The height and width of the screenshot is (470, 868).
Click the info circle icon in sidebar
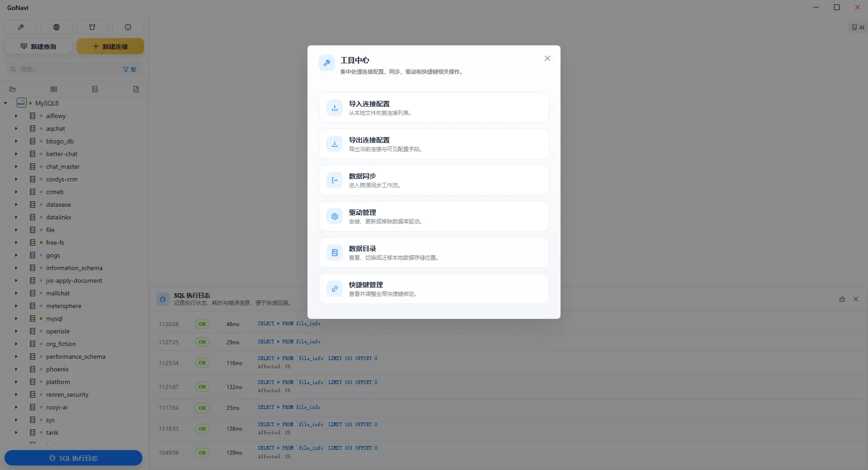click(128, 27)
